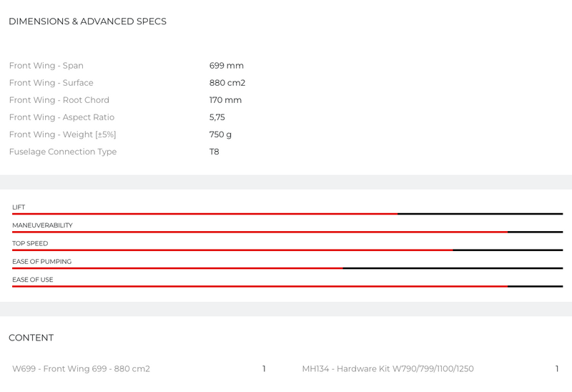Click the Front Wing Root Chord label
The image size is (572, 392).
pyautogui.click(x=59, y=100)
